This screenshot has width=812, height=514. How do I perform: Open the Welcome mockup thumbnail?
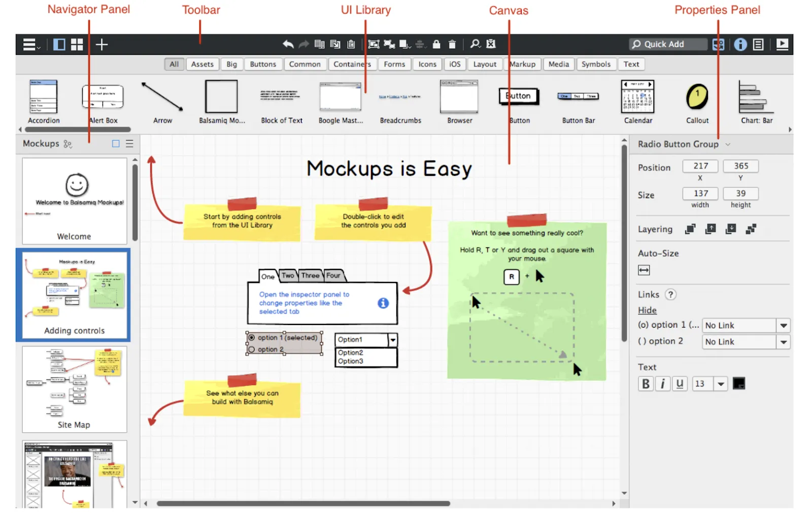tap(74, 201)
